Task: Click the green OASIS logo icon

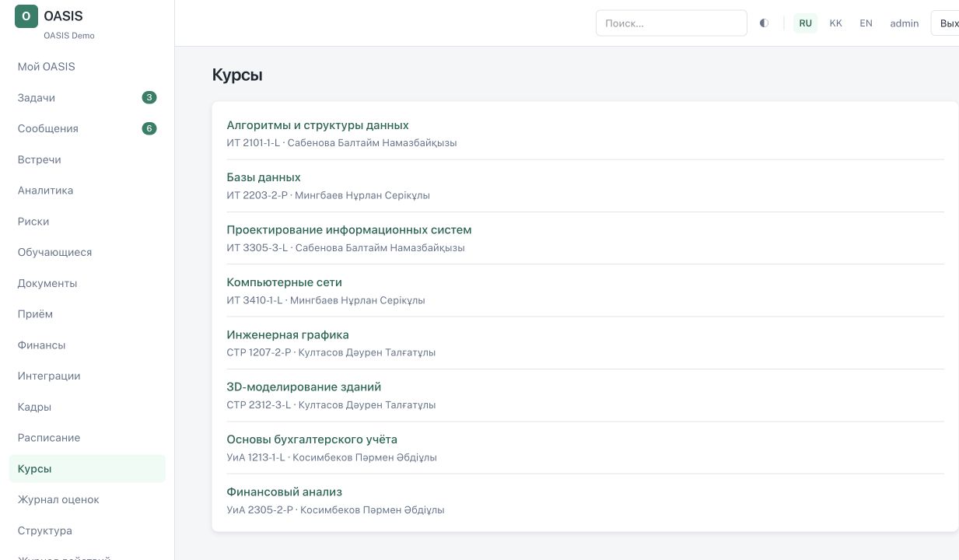Action: tap(26, 16)
